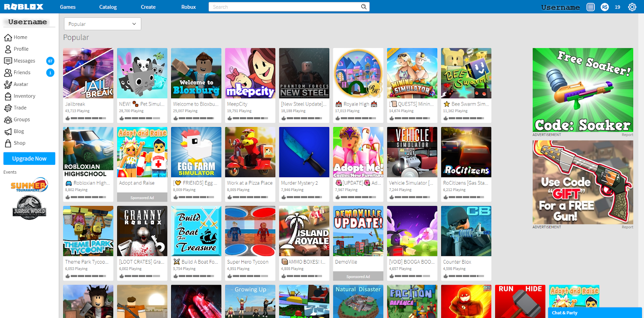Click the thumbs-up icon under Counter Blox
The image size is (644, 318).
tap(446, 276)
